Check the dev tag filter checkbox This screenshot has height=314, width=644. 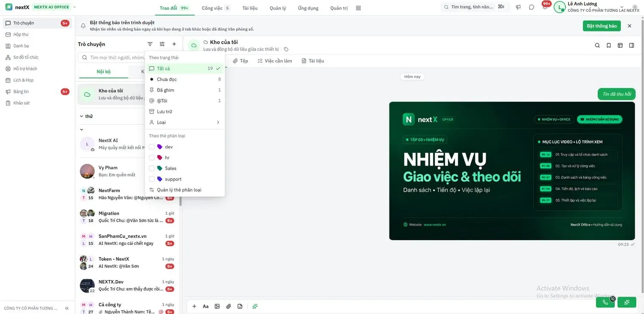(152, 147)
